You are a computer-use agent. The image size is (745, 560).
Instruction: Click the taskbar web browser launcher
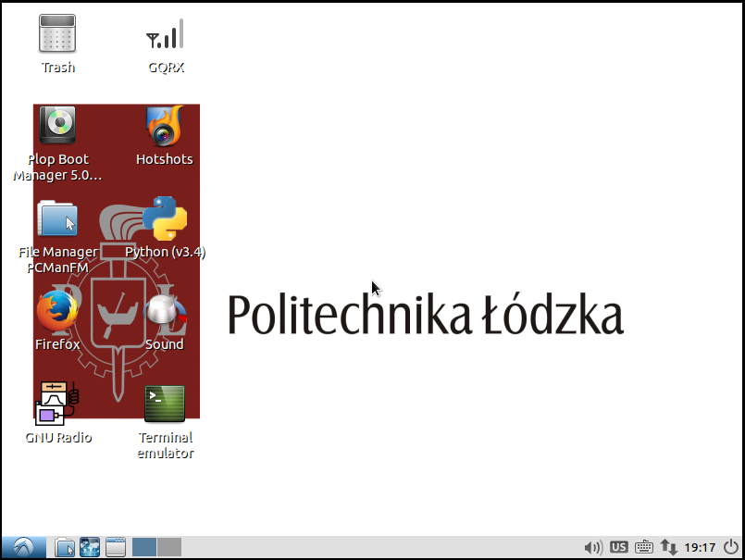[90, 547]
